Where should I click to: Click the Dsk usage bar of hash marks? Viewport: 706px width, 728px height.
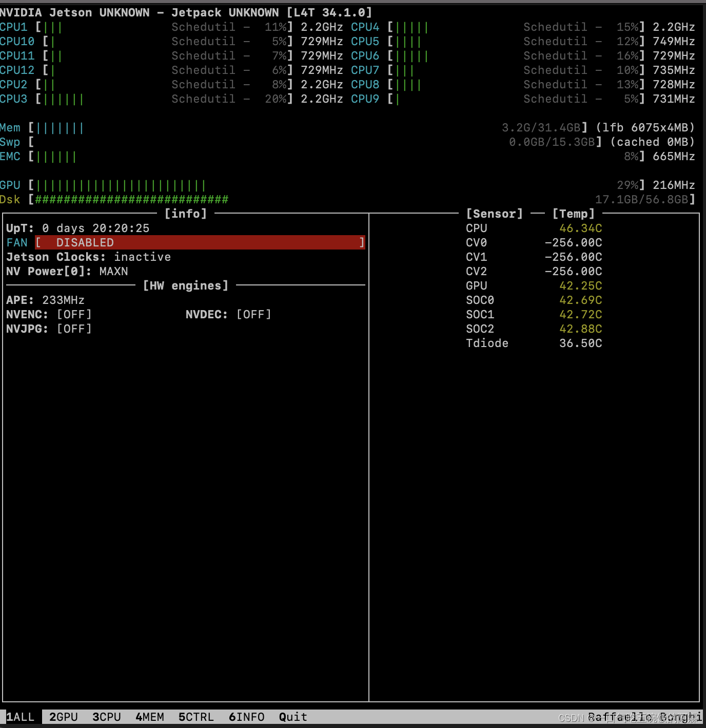click(132, 199)
